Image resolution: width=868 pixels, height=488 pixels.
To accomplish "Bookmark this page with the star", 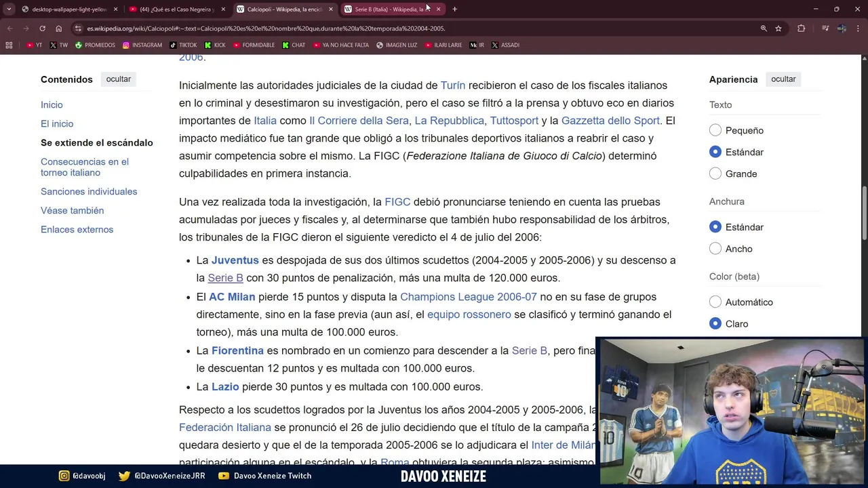I will coord(778,28).
